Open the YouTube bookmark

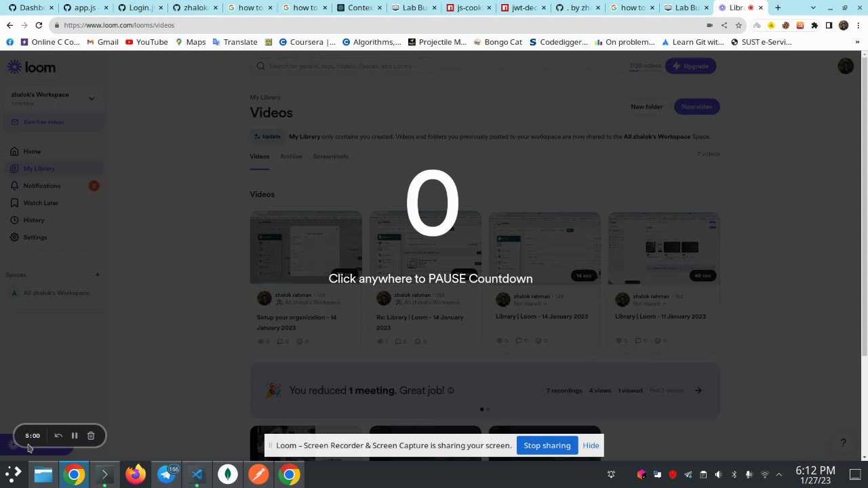click(146, 42)
